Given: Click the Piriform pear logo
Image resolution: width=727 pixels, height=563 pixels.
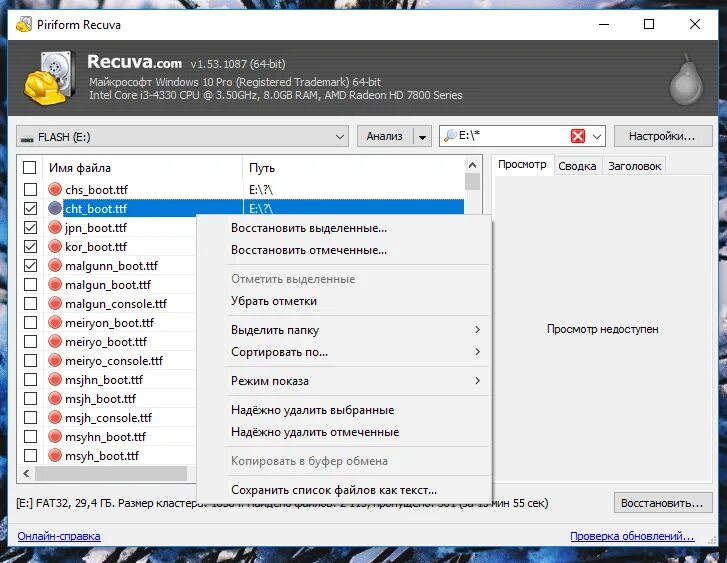Looking at the screenshot, I should pyautogui.click(x=686, y=80).
